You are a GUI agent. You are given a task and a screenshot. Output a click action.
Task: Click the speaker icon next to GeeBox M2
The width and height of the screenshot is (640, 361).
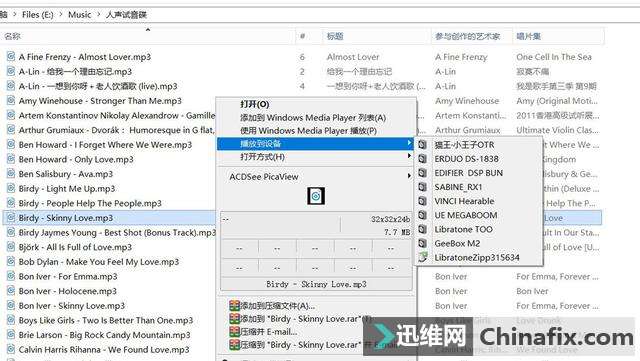coord(423,243)
